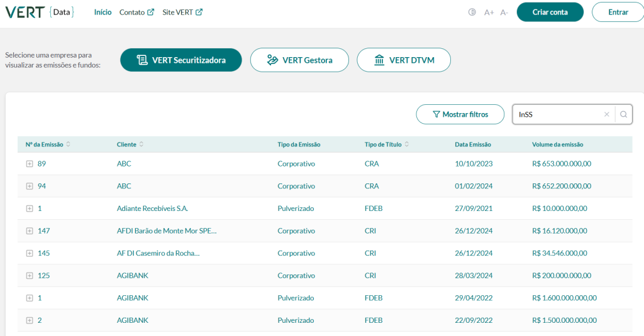644x336 pixels.
Task: Open the Contato external link
Action: click(x=136, y=12)
